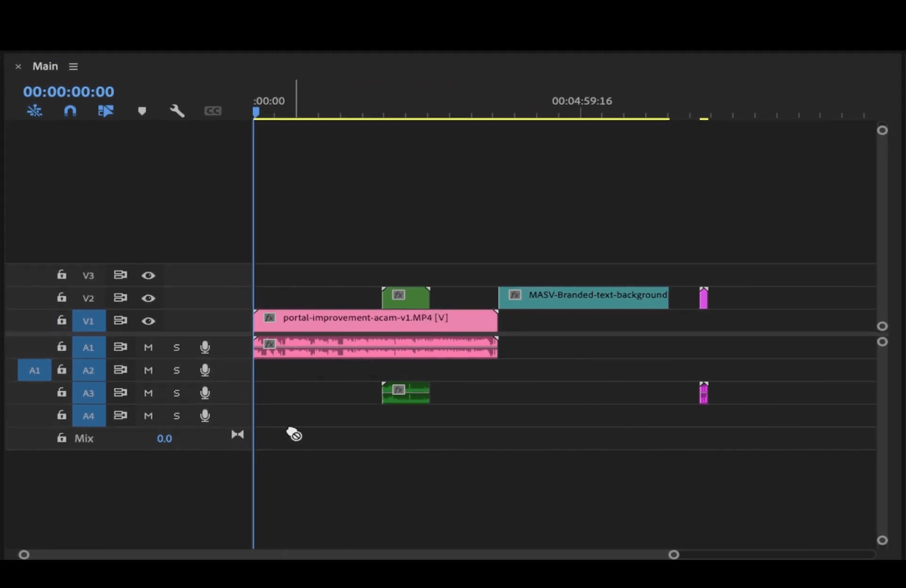Mute audio track A2
This screenshot has width=906, height=588.
(148, 370)
